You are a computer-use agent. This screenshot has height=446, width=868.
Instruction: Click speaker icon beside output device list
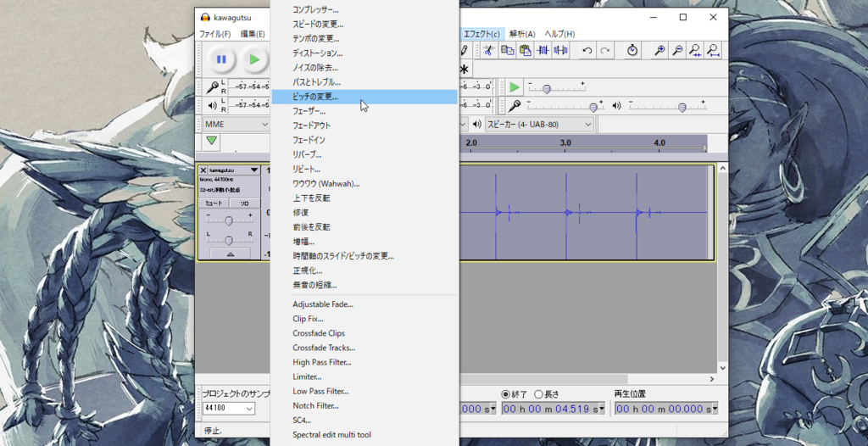pyautogui.click(x=476, y=124)
